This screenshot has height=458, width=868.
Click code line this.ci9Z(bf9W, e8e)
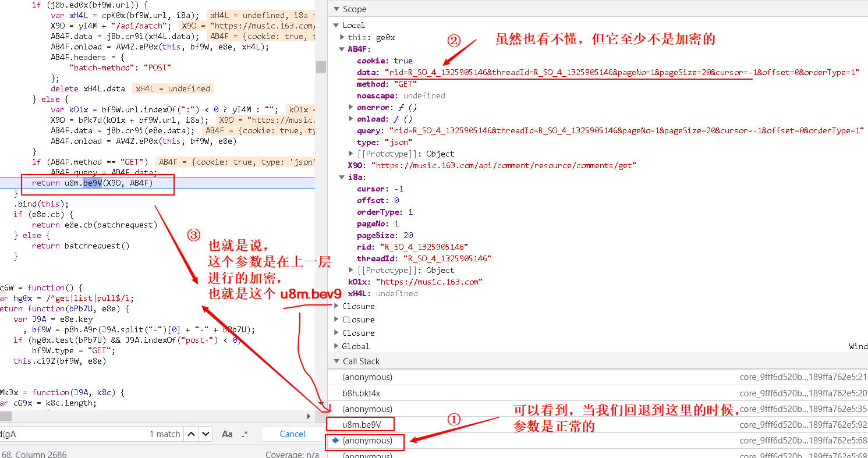tap(60, 361)
